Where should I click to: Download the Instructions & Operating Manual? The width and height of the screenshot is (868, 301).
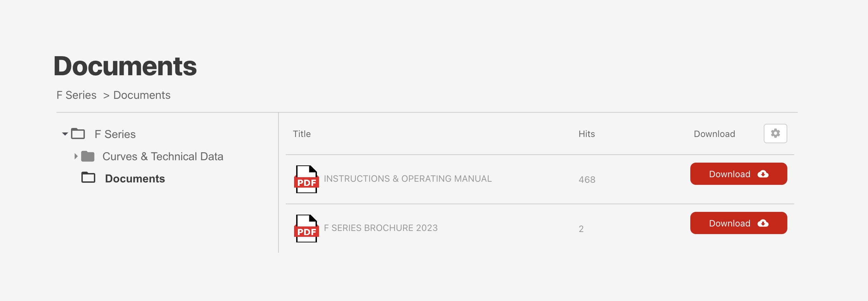click(738, 174)
